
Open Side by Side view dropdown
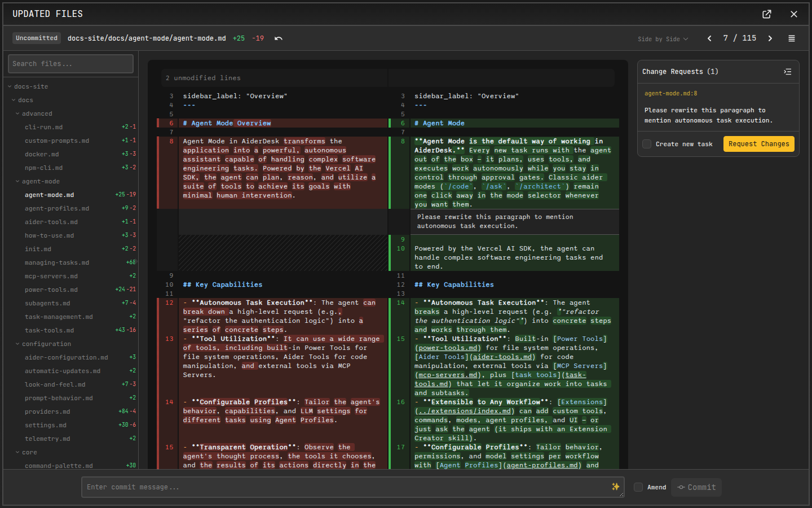663,39
